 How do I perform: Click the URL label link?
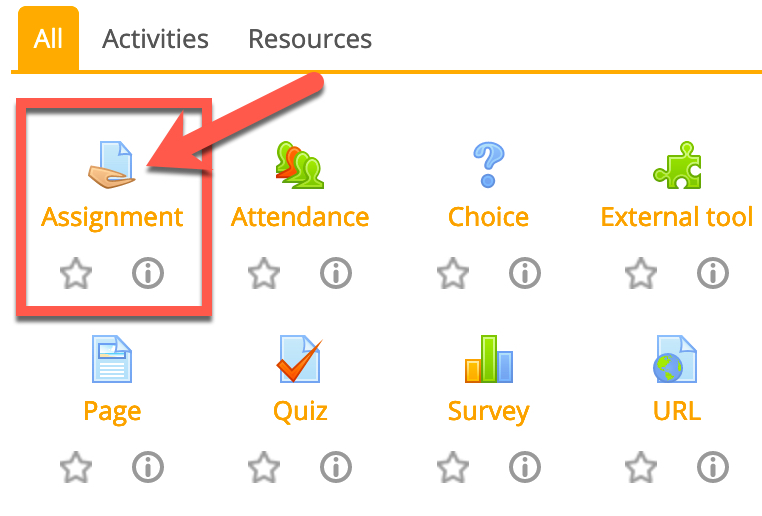tap(677, 411)
